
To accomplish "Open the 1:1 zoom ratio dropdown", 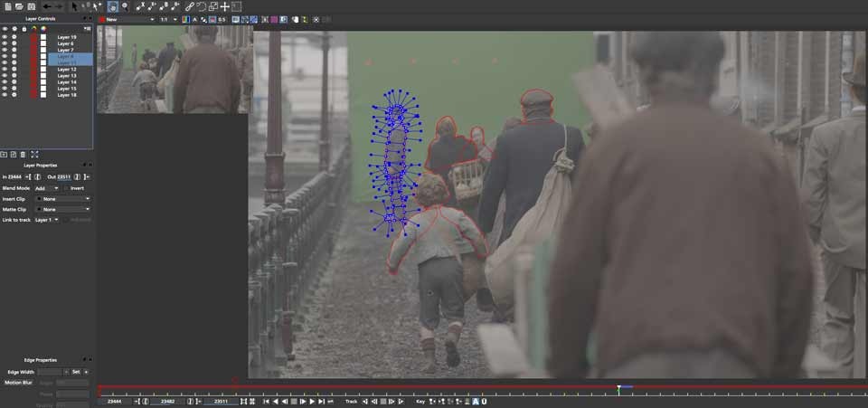I will 169,19.
